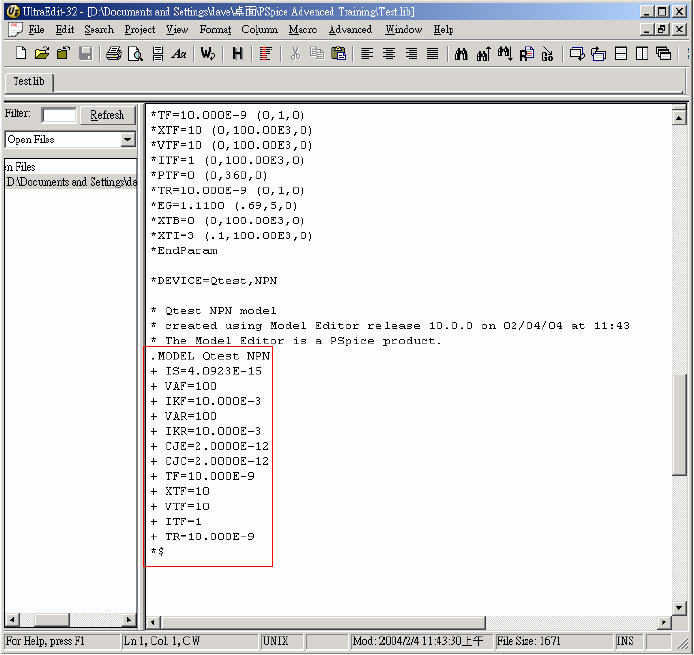
Task: Click the page setup icon beside Print Preview
Action: coord(158,54)
